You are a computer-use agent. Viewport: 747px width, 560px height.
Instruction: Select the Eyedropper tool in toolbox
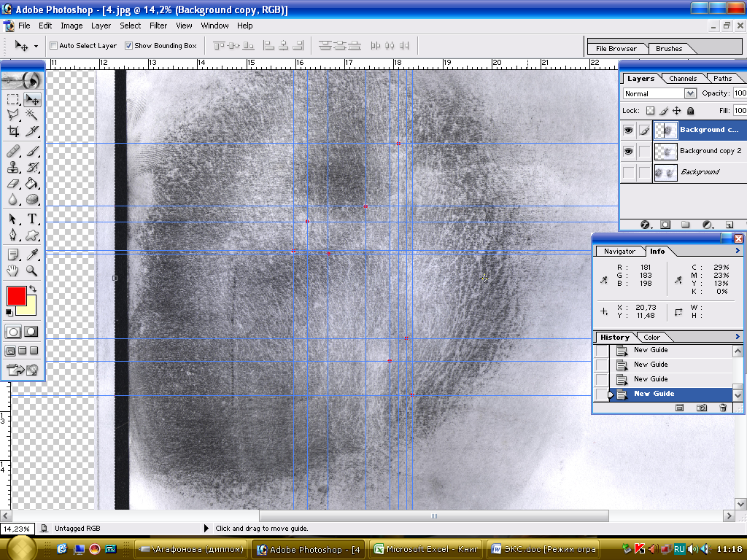[x=32, y=254]
